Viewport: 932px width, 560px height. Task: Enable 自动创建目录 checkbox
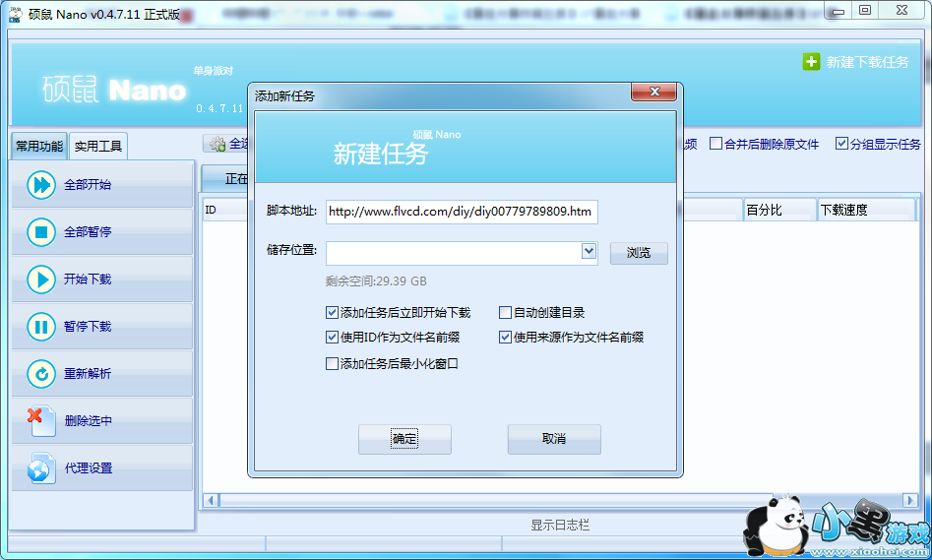505,313
